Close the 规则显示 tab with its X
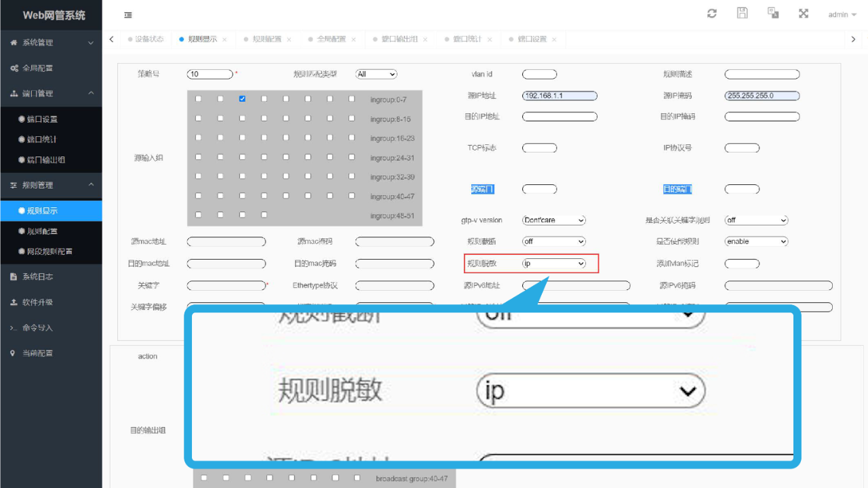This screenshot has width=868, height=488. 224,39
